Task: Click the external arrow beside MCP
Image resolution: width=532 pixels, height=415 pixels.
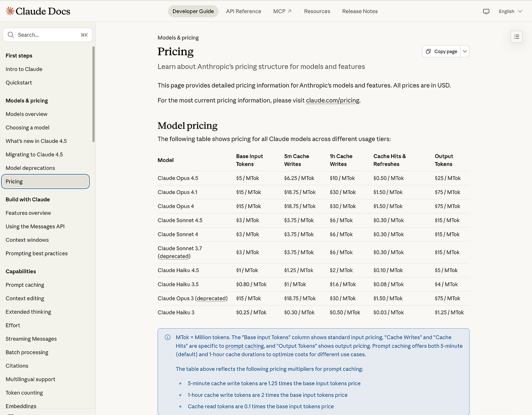Action: [290, 11]
